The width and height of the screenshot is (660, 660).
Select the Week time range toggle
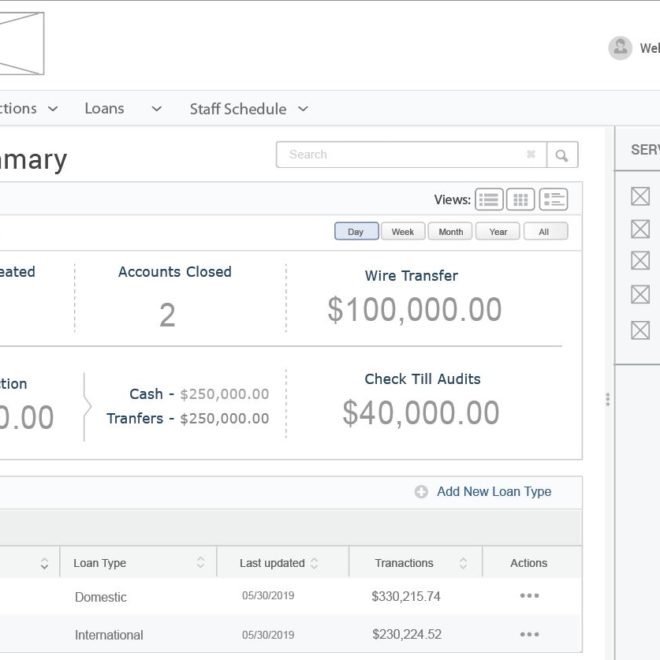click(403, 232)
